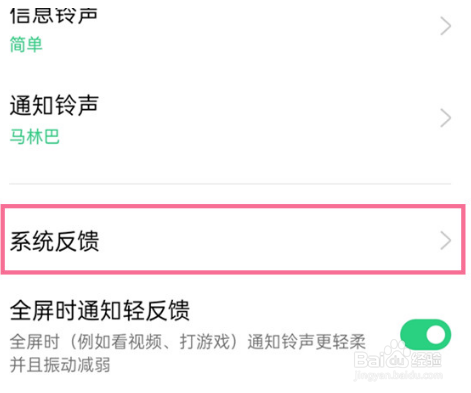Click the chevron in the 系统反馈 row
Viewport: 471px width, 393px height.
tap(445, 240)
